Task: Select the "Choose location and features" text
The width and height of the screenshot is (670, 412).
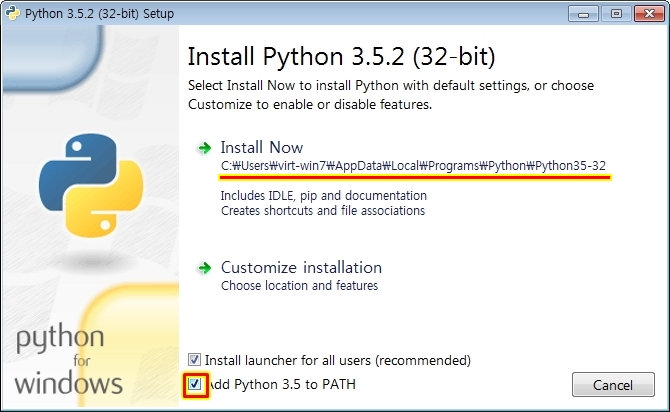Action: point(300,285)
